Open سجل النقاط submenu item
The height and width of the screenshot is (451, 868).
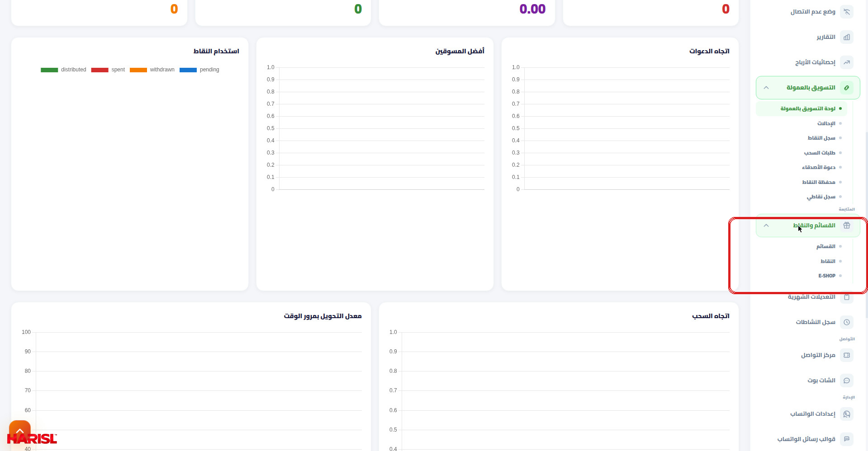[x=821, y=138]
